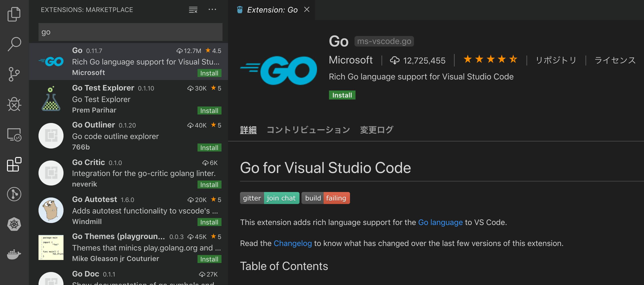This screenshot has width=644, height=285.
Task: Clear extension search results icon
Action: (x=193, y=10)
